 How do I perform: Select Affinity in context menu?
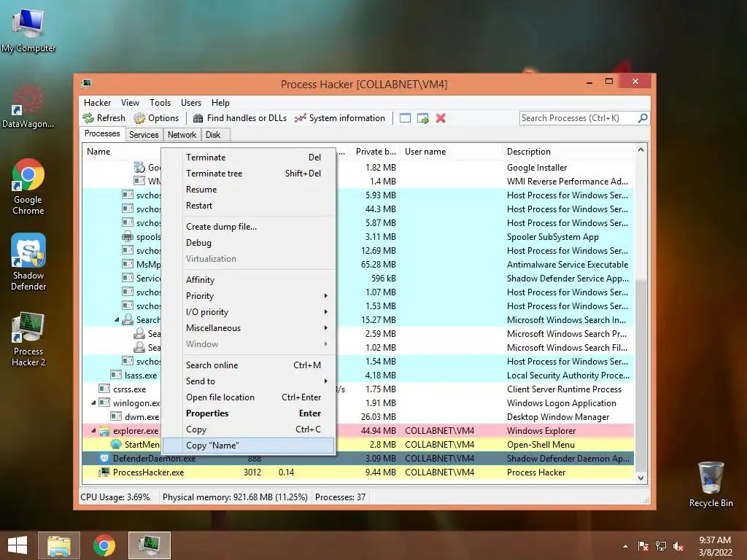tap(259, 279)
